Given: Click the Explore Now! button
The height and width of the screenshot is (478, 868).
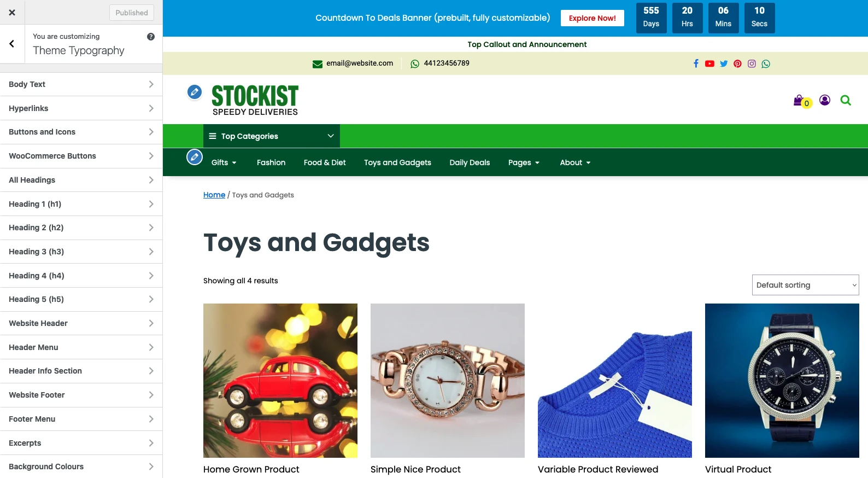Looking at the screenshot, I should (593, 18).
